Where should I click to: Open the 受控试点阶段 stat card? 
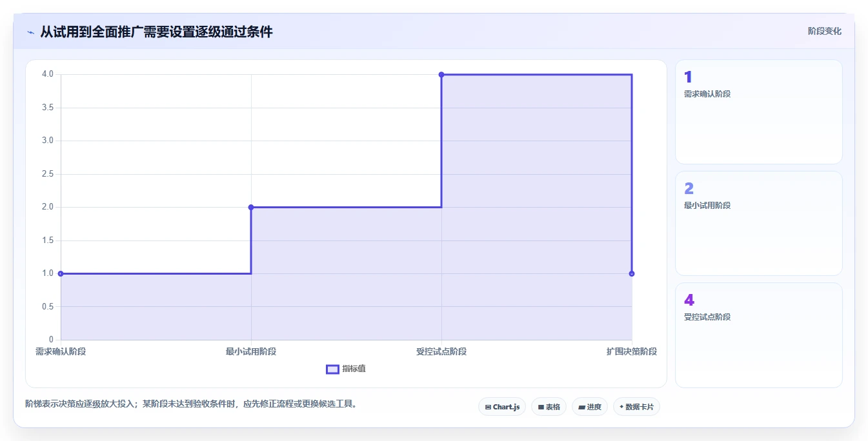click(759, 335)
